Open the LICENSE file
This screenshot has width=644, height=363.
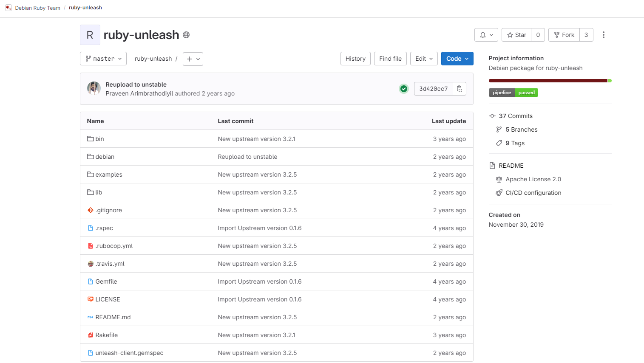click(108, 299)
